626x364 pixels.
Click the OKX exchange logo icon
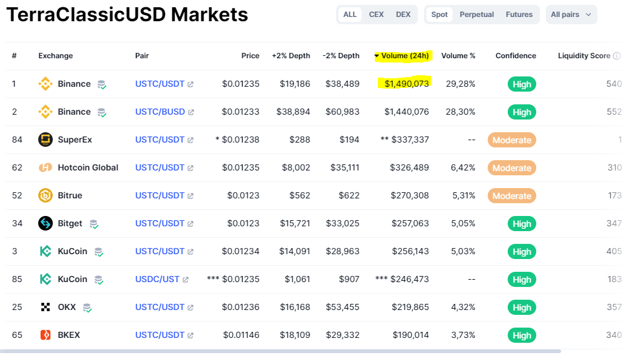[x=45, y=308]
